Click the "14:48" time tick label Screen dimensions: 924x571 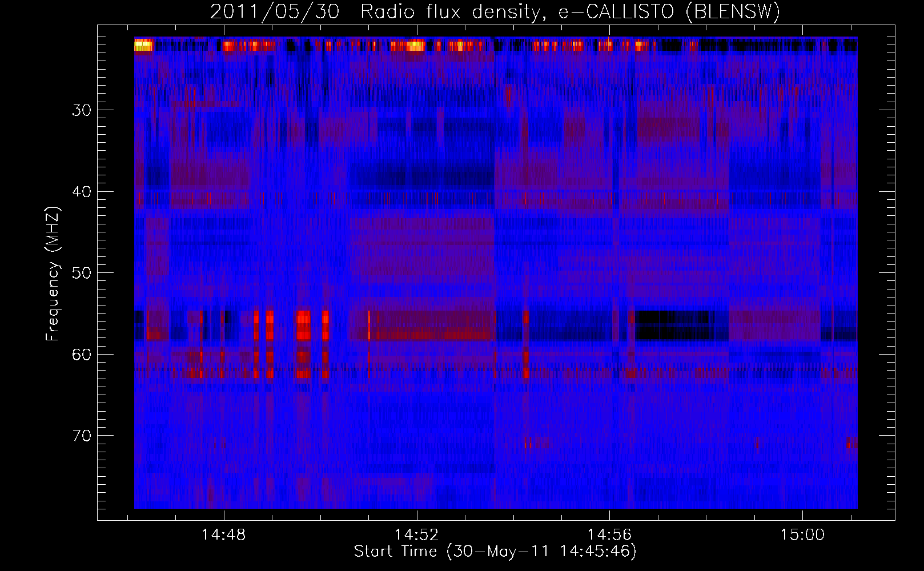coord(224,535)
